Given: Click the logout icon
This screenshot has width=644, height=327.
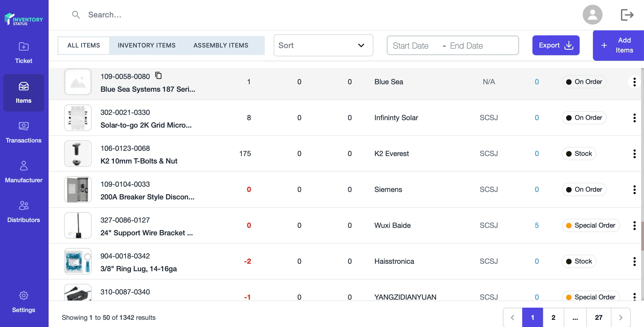Looking at the screenshot, I should tap(627, 15).
